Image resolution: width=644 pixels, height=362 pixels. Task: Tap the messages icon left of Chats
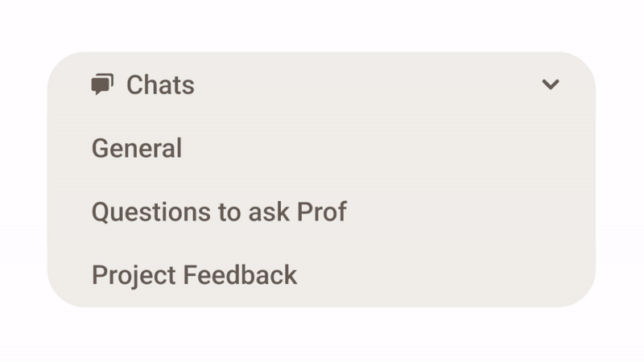[x=102, y=84]
